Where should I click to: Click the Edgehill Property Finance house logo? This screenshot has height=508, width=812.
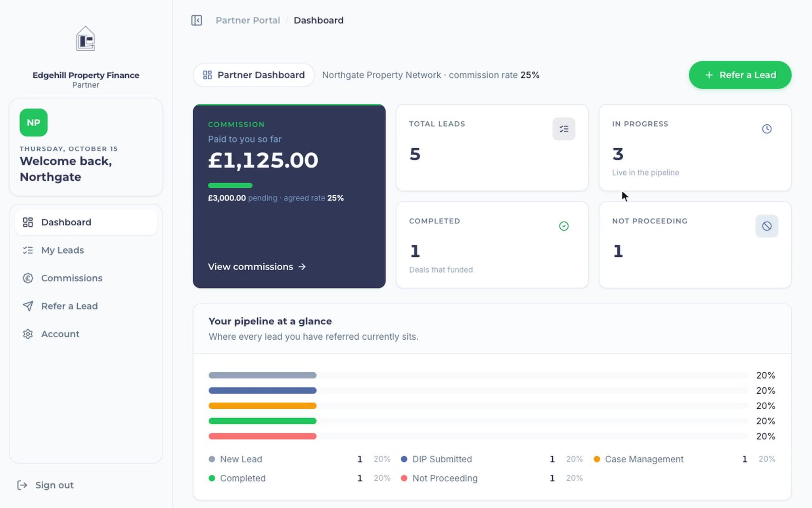[86, 38]
